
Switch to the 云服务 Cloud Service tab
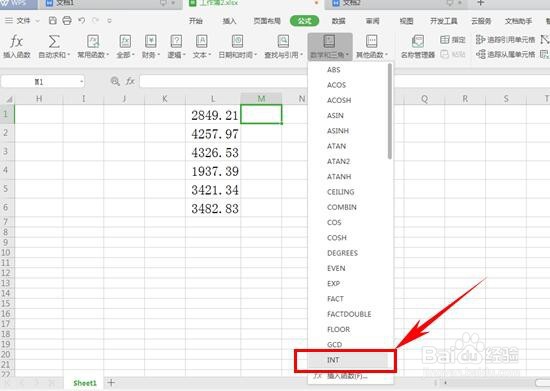pyautogui.click(x=481, y=21)
